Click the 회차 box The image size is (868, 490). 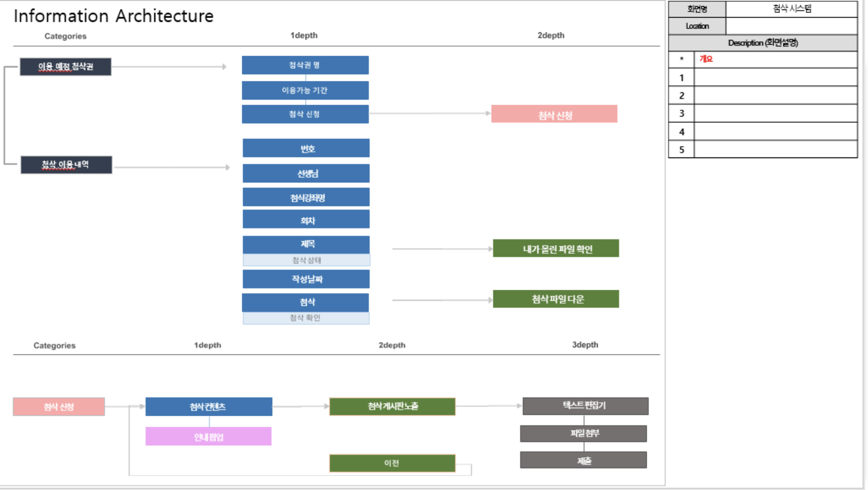(306, 220)
